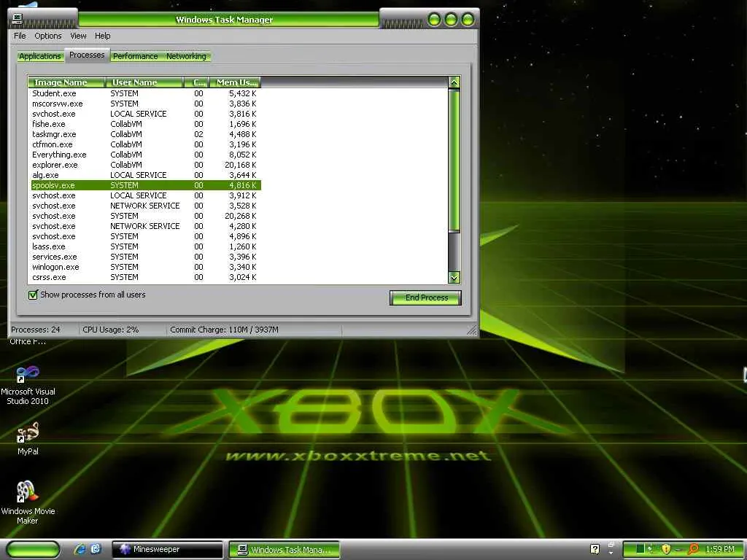747x560 pixels.
Task: Sort by CPU column header
Action: (196, 82)
